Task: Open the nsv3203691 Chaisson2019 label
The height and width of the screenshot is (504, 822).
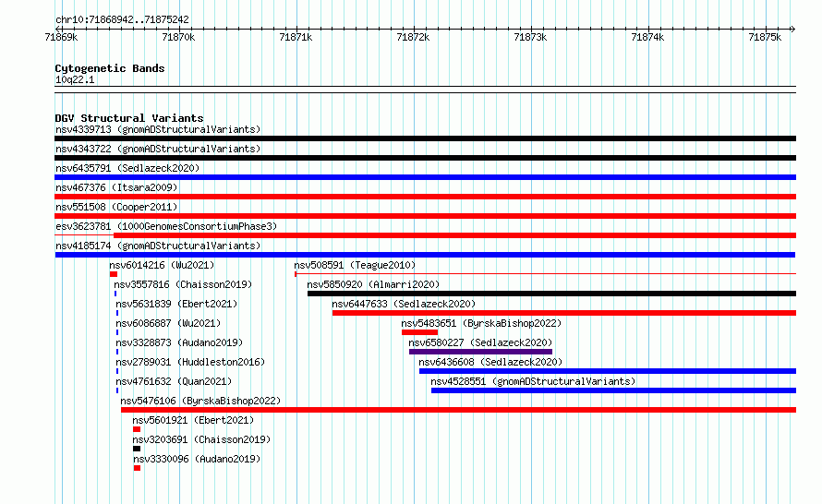Action: pos(201,439)
